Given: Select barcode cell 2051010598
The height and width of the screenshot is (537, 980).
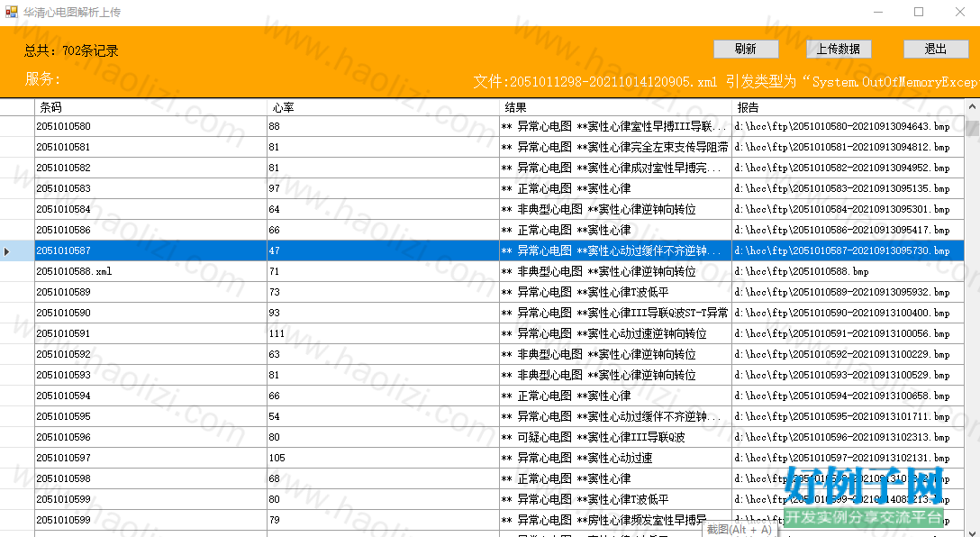Looking at the screenshot, I should click(150, 478).
